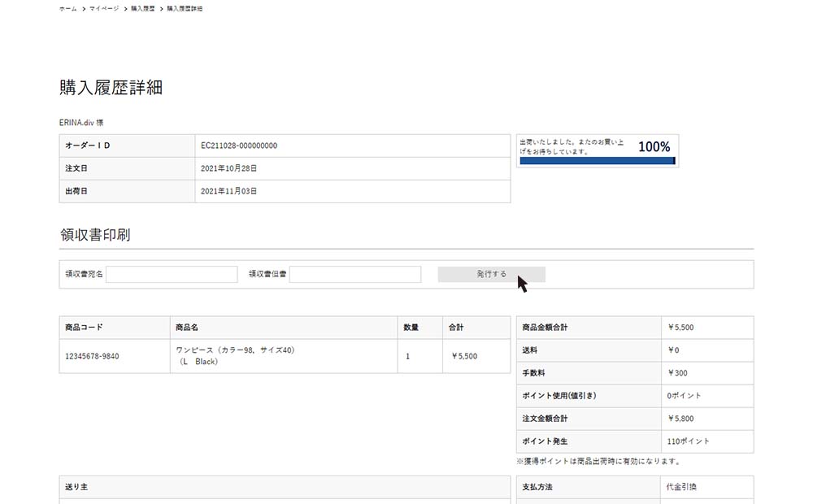Screen dimensions: 813x504
Task: Click the 領収書印刷 section heading
Action: [x=95, y=235]
